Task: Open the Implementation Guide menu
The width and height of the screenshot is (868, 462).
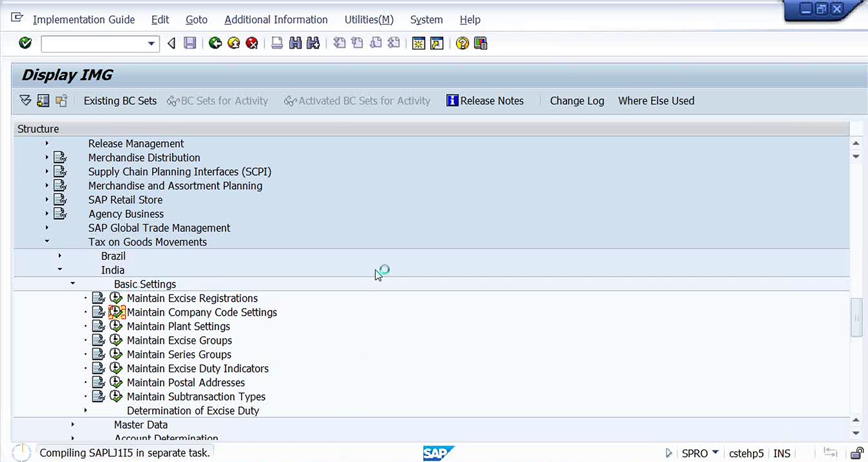Action: point(84,20)
